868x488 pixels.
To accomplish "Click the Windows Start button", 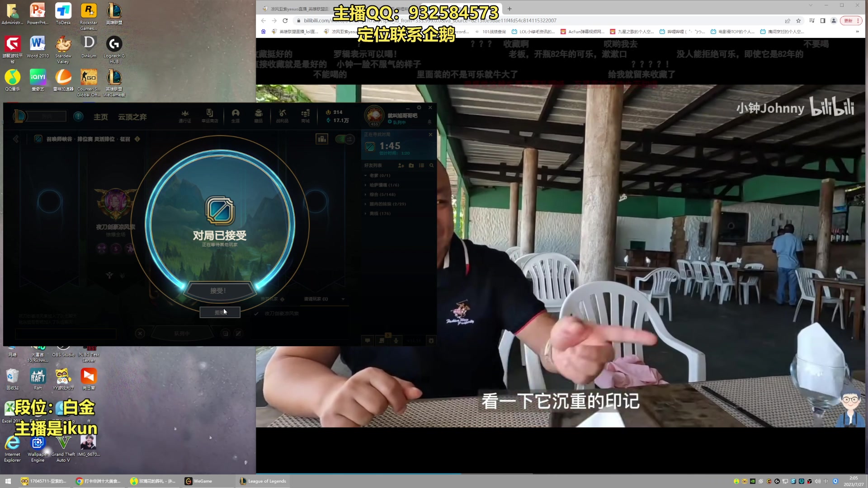I will pos(8,481).
